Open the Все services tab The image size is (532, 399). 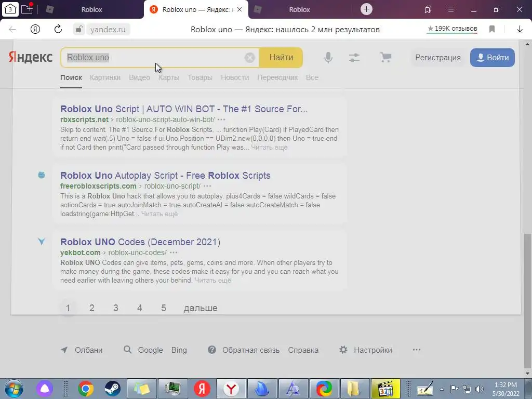312,78
